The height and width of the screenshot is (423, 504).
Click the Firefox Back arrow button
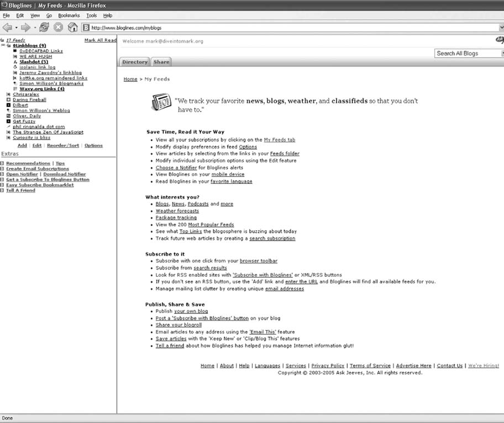(x=7, y=28)
